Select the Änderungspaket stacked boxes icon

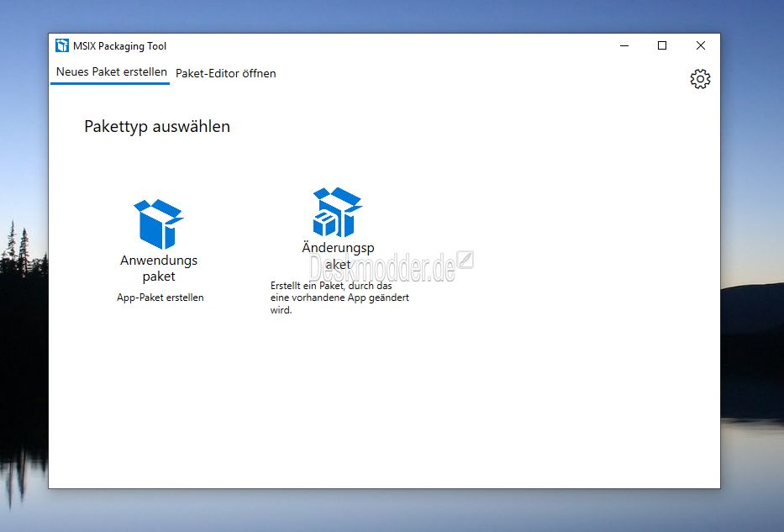(x=338, y=212)
